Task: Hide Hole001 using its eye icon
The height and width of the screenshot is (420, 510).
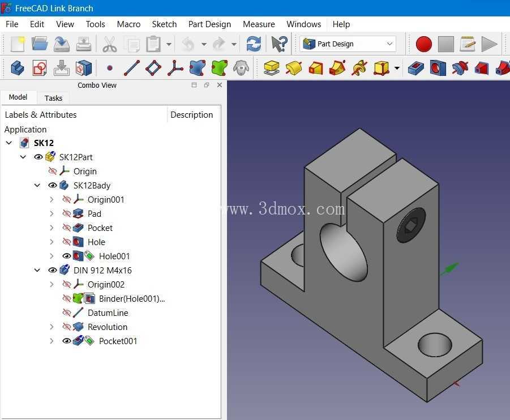Action: click(x=67, y=256)
